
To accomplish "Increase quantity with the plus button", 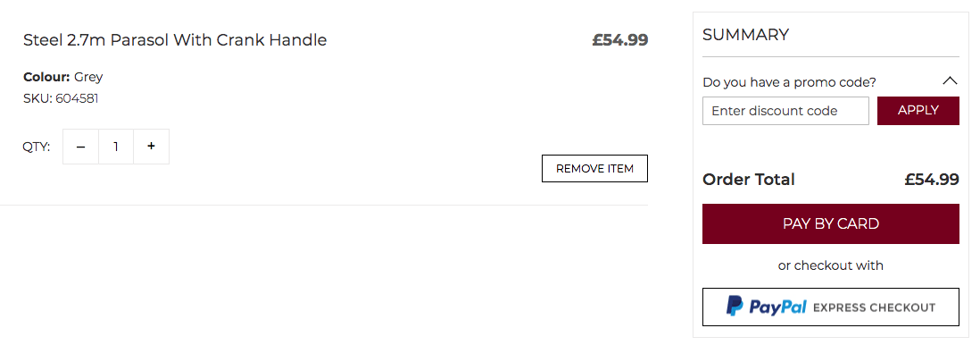I will (x=151, y=147).
